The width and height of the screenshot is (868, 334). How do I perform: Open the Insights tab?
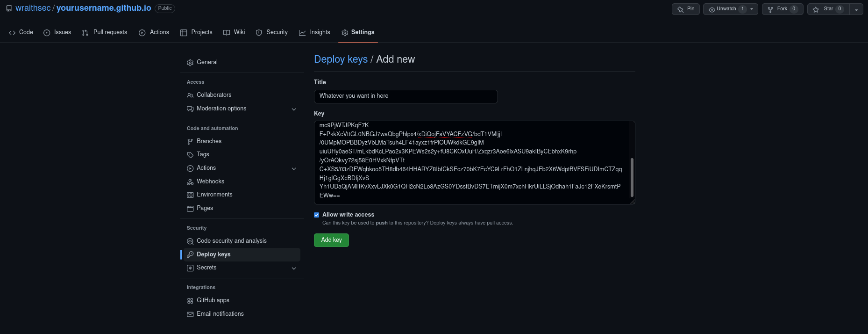pos(314,32)
